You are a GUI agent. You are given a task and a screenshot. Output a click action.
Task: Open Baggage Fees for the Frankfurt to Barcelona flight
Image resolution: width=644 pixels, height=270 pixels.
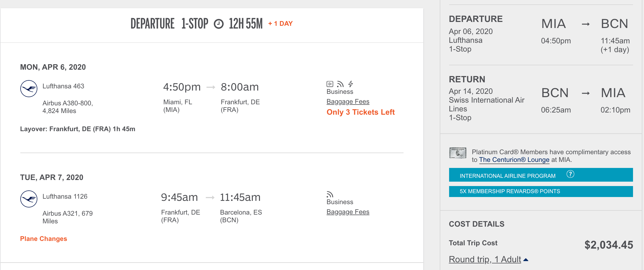pyautogui.click(x=348, y=212)
